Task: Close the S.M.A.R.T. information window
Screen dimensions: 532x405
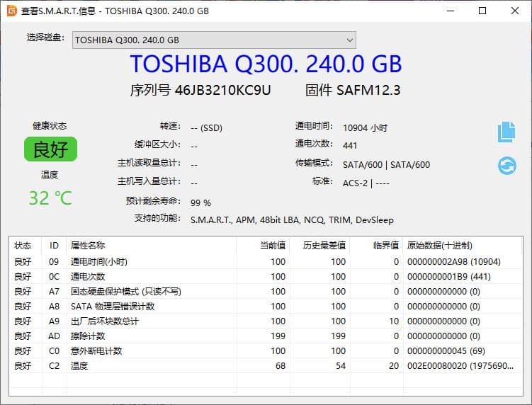Action: (x=515, y=11)
